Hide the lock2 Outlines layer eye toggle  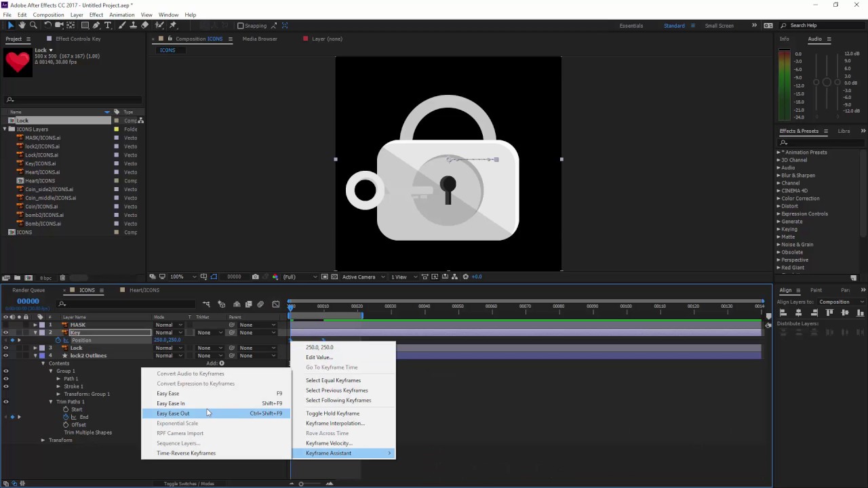5,356
